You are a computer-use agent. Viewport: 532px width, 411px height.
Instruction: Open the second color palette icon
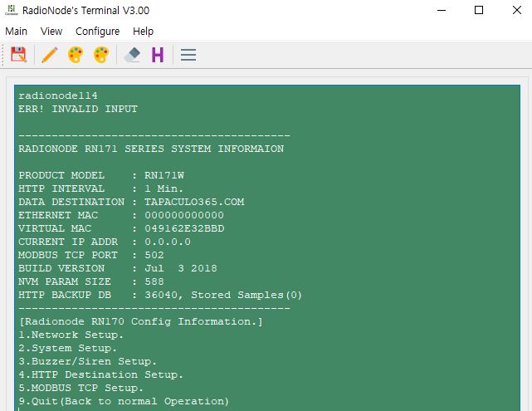[101, 55]
